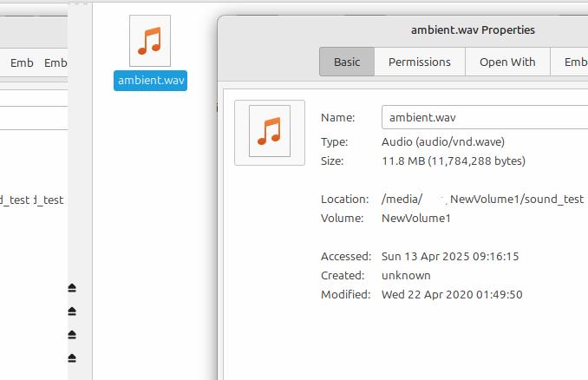
Task: Eject the bottommost volume in the sidebar
Action: point(72,357)
